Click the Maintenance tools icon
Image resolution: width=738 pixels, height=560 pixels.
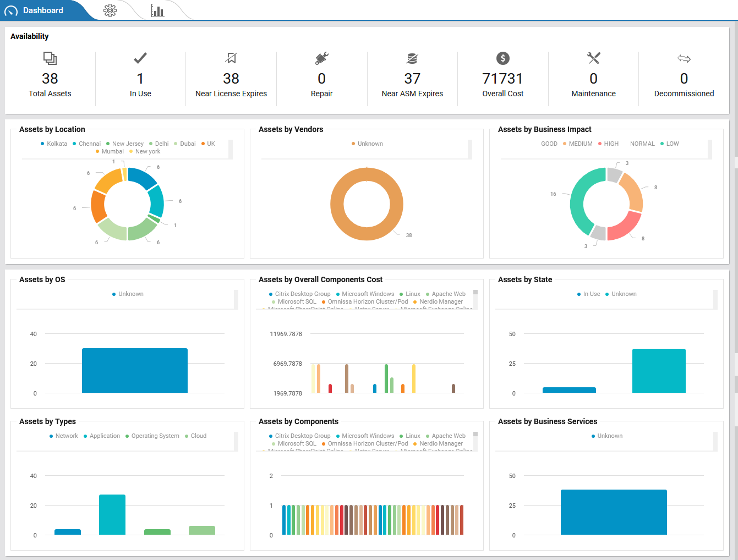pos(593,58)
